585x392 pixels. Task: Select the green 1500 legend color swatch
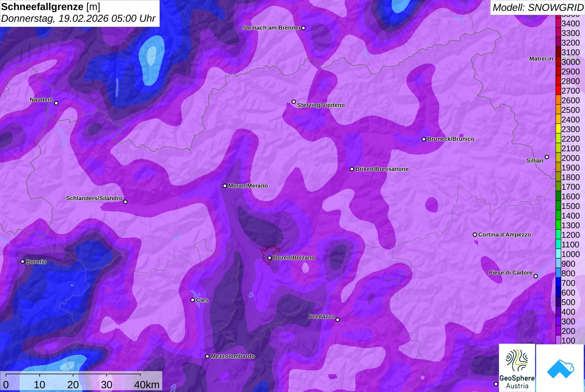click(x=558, y=206)
